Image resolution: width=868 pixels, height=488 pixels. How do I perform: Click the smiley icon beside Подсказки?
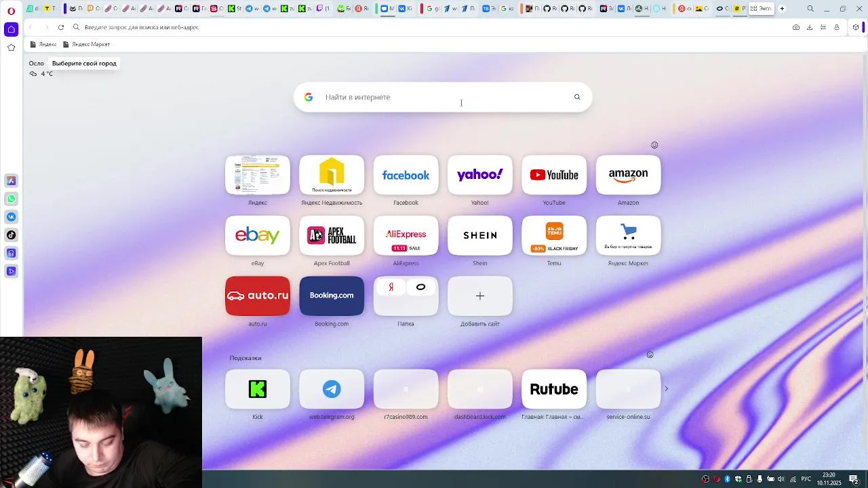tap(650, 355)
